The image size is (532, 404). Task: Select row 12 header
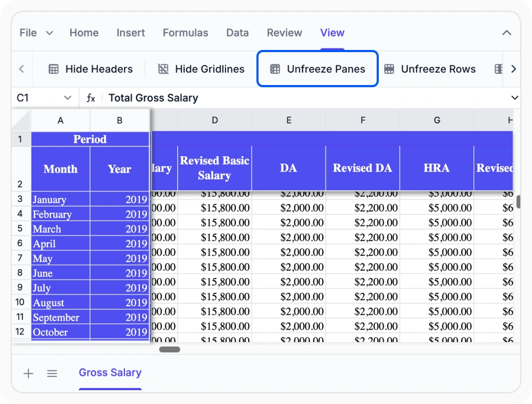pyautogui.click(x=20, y=332)
